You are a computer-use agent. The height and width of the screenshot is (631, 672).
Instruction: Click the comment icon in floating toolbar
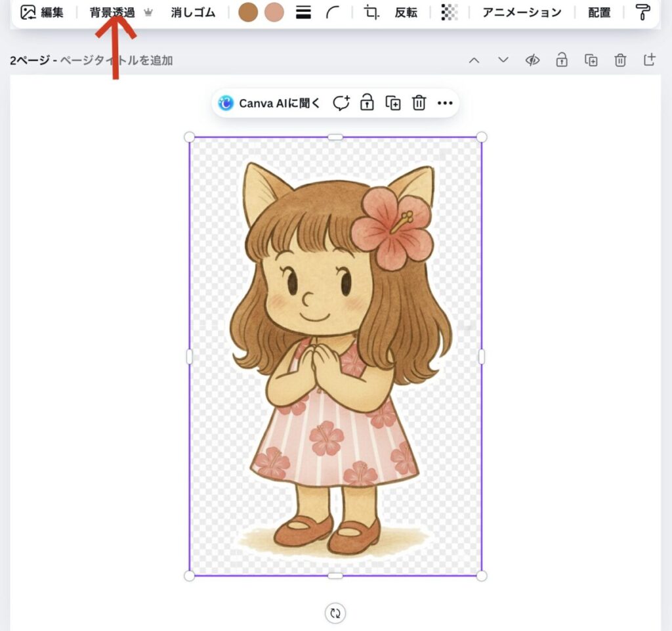tap(341, 103)
